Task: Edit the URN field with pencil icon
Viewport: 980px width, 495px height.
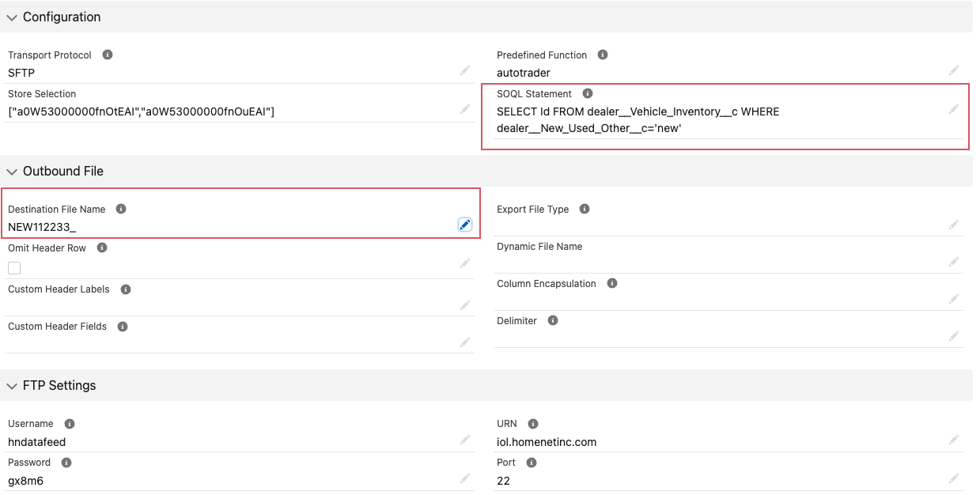Action: [954, 440]
